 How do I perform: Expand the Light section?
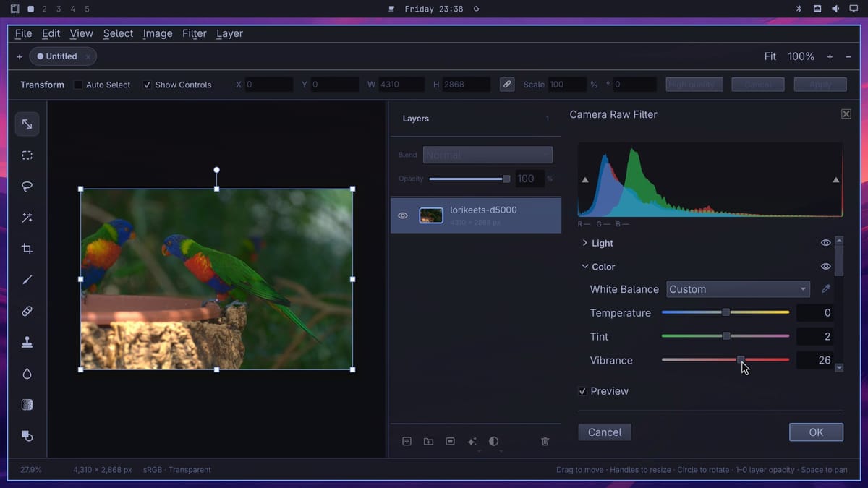pos(585,243)
